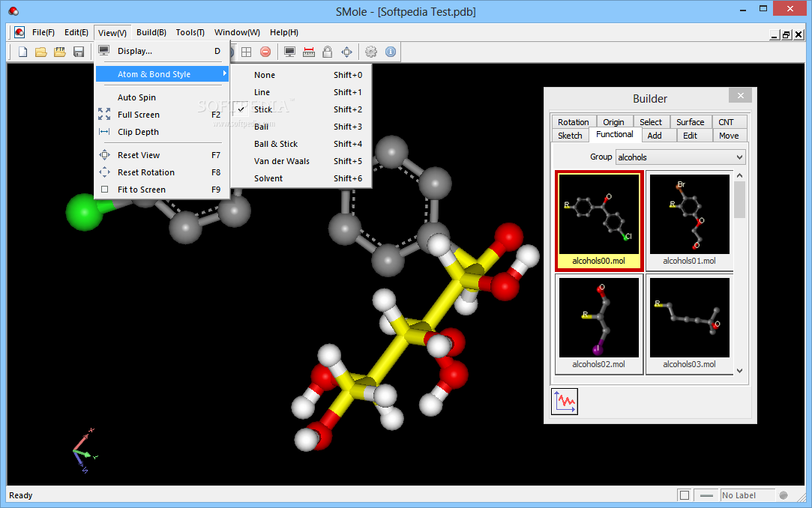Click the New document toolbar icon
Screen dimensions: 812x508
pos(22,52)
